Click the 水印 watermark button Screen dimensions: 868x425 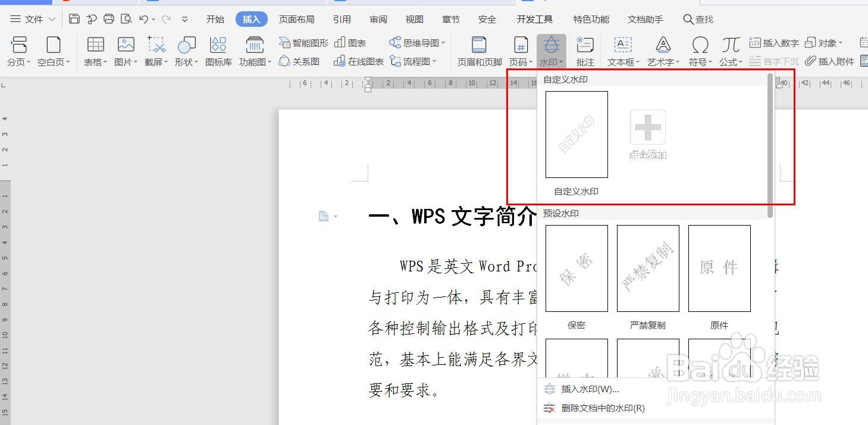[551, 51]
